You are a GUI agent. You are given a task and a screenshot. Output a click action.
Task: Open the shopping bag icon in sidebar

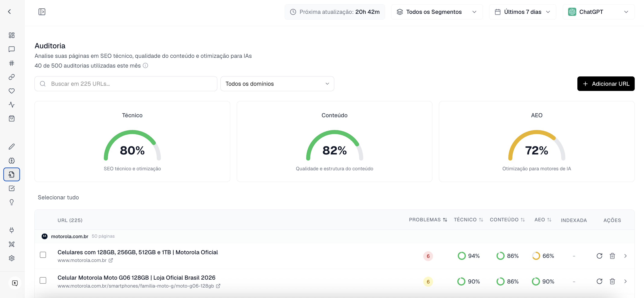coord(12,119)
